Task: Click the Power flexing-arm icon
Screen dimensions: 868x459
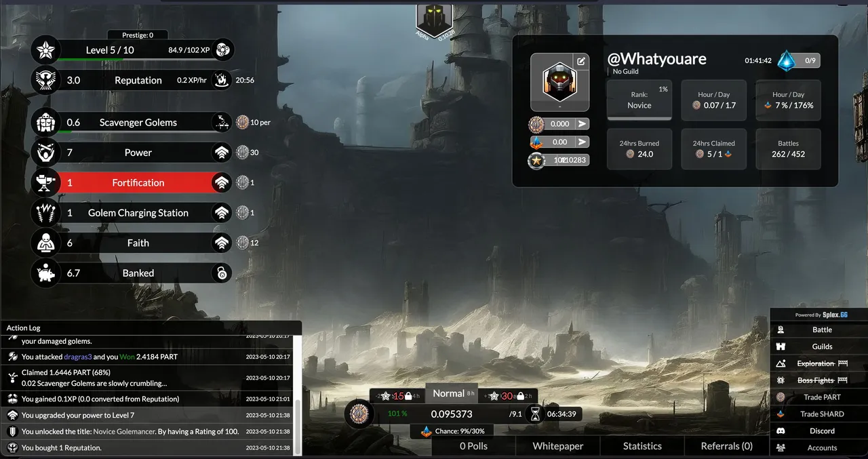Action: 46,153
